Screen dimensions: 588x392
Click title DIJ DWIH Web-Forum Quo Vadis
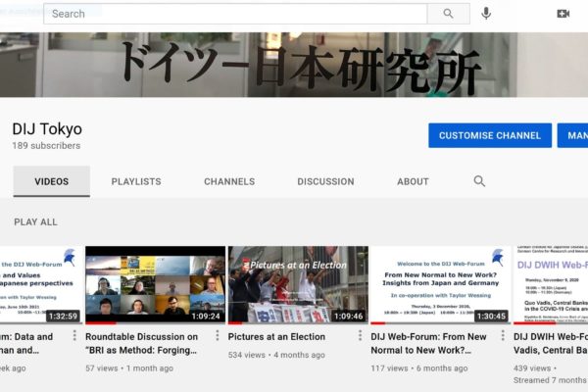(x=551, y=344)
